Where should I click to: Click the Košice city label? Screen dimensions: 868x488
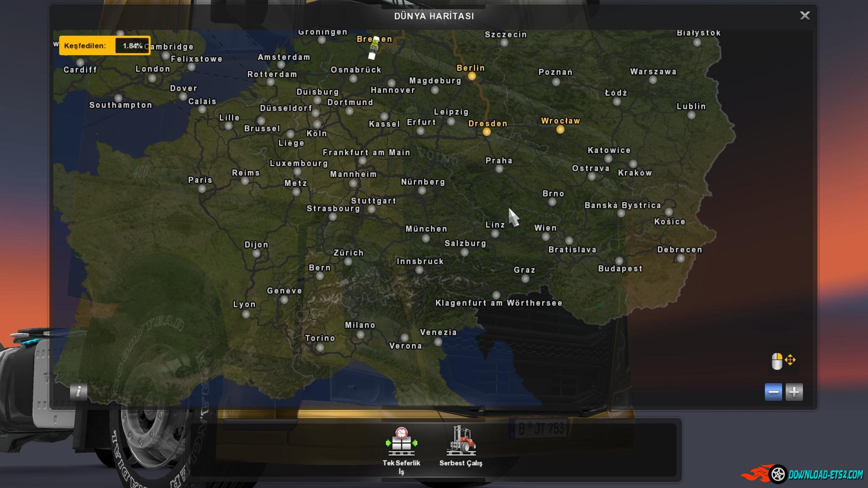(670, 222)
